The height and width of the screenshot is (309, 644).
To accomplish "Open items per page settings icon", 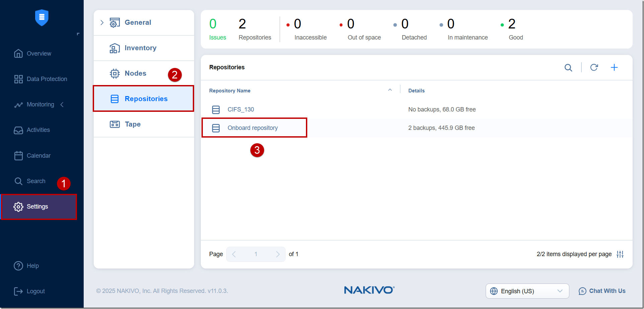I will pyautogui.click(x=620, y=254).
